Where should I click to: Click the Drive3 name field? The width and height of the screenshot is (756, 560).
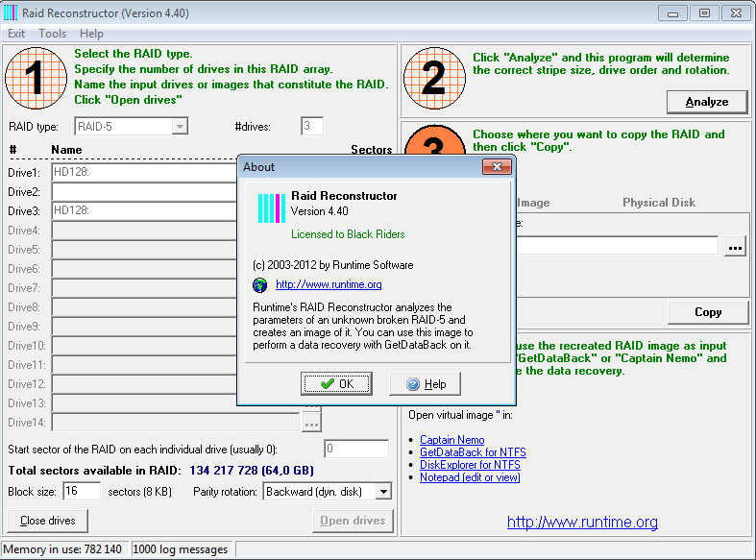point(145,210)
